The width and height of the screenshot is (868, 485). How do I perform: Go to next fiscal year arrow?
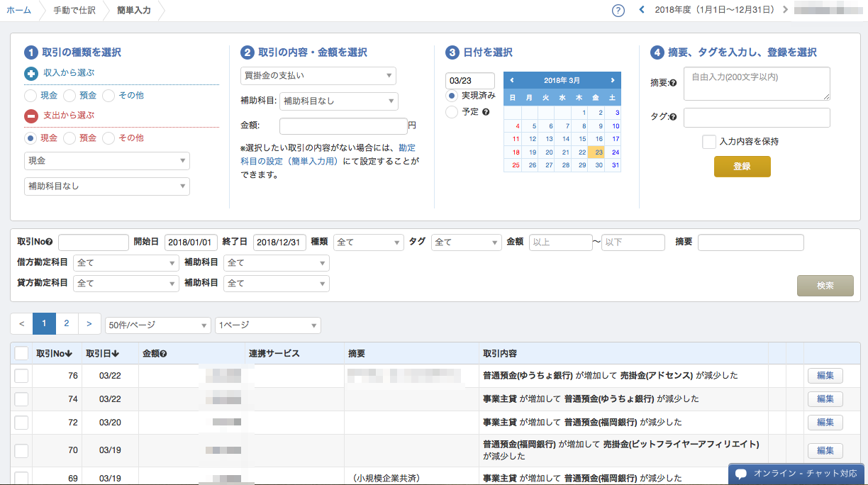pos(785,10)
